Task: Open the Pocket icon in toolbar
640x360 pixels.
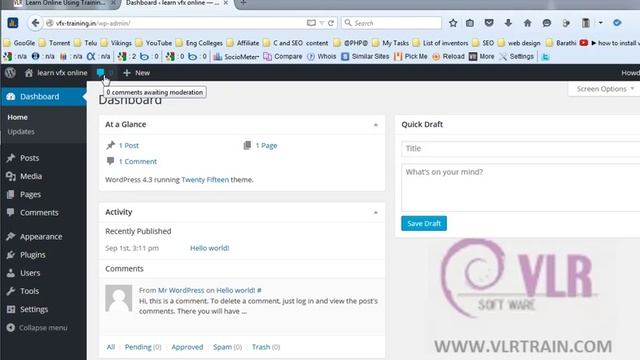Action: click(489, 23)
